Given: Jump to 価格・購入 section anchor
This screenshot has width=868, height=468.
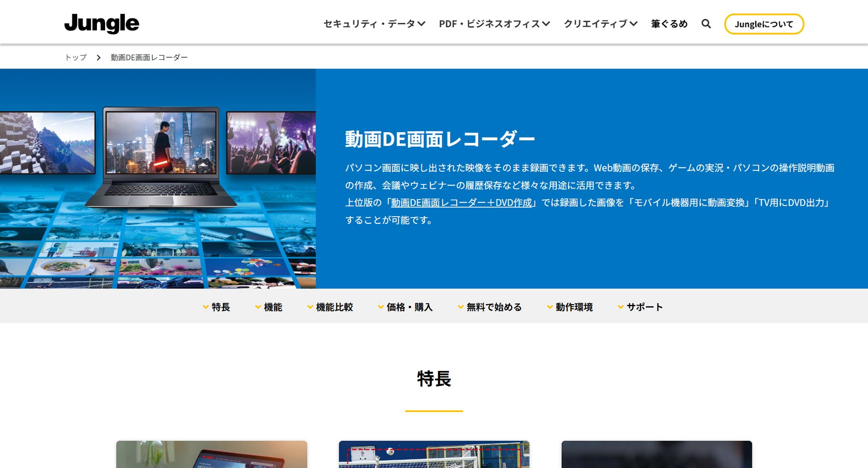Looking at the screenshot, I should [x=405, y=307].
